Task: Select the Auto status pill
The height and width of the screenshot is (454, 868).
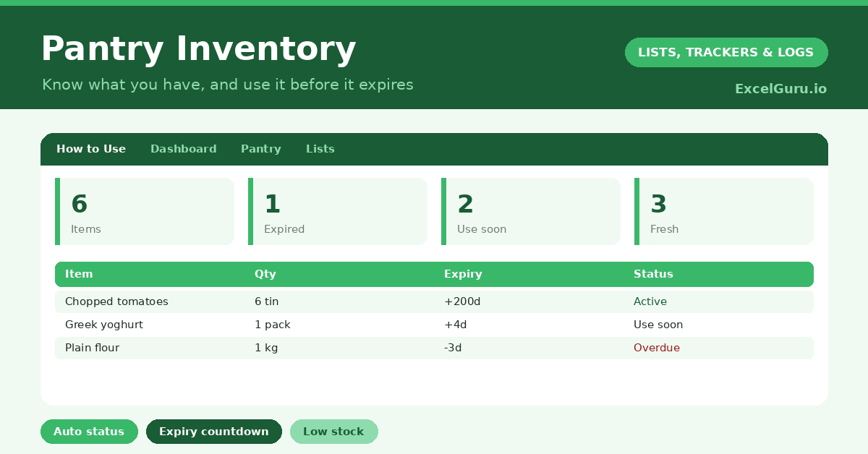Action: click(x=89, y=432)
